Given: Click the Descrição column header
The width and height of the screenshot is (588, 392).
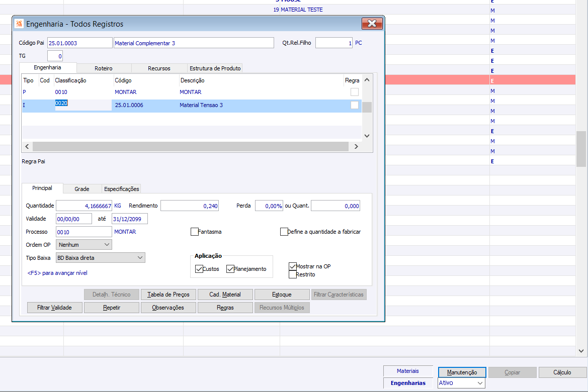Looking at the screenshot, I should coord(192,80).
